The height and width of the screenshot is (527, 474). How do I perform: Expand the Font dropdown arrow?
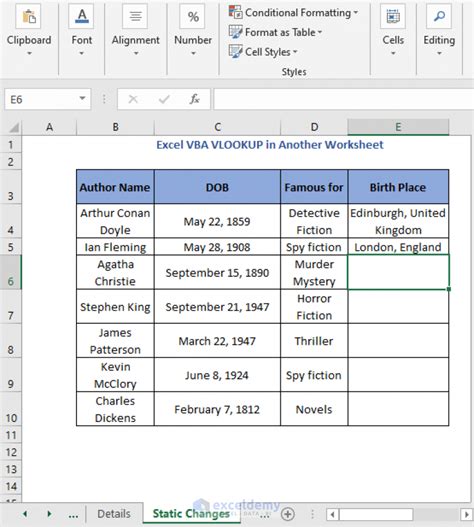[81, 53]
